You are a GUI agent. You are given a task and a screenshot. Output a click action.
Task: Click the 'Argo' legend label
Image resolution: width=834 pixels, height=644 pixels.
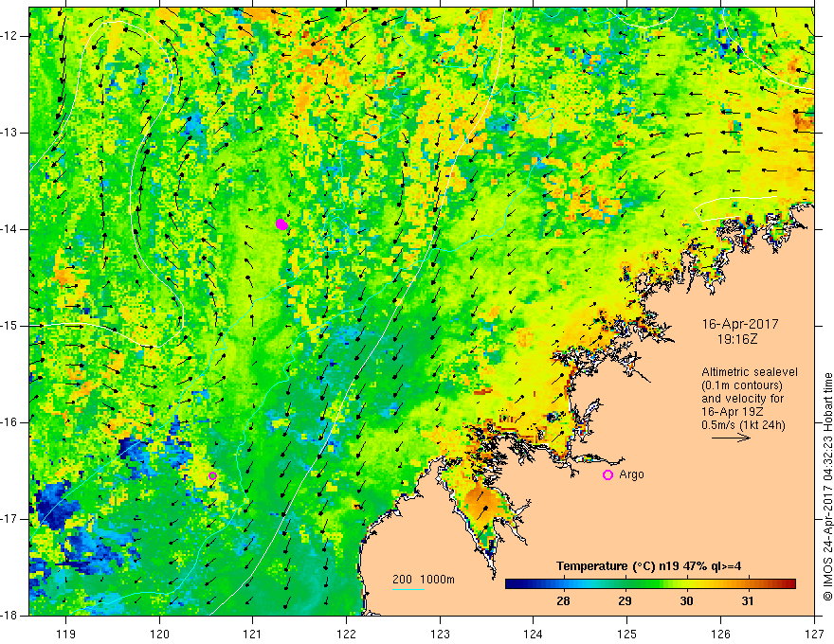pyautogui.click(x=631, y=474)
